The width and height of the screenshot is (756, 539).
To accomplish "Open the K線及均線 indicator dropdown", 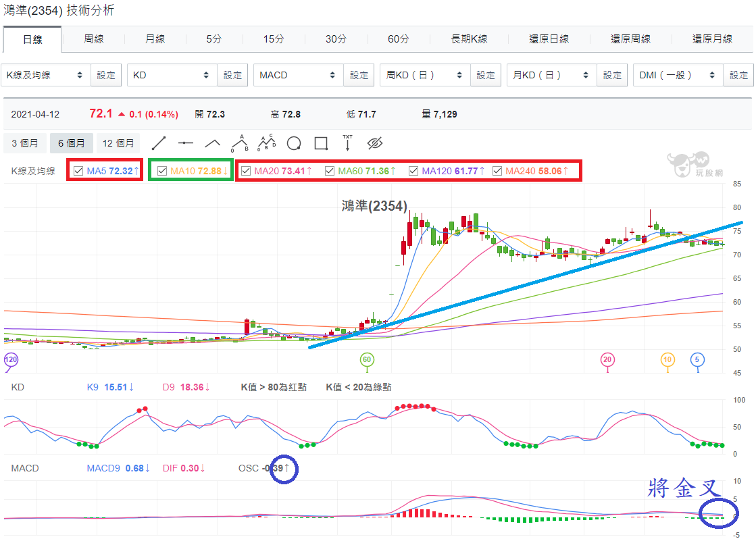I will coord(46,75).
